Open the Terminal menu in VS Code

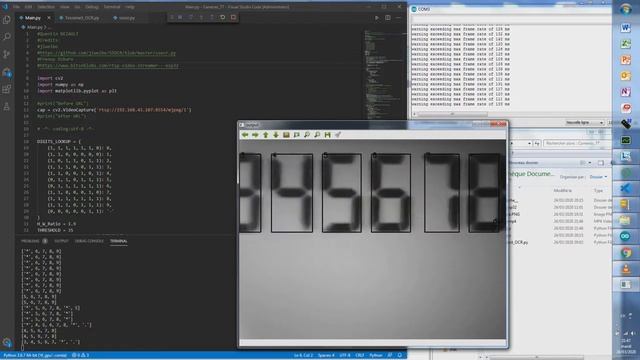click(x=111, y=7)
